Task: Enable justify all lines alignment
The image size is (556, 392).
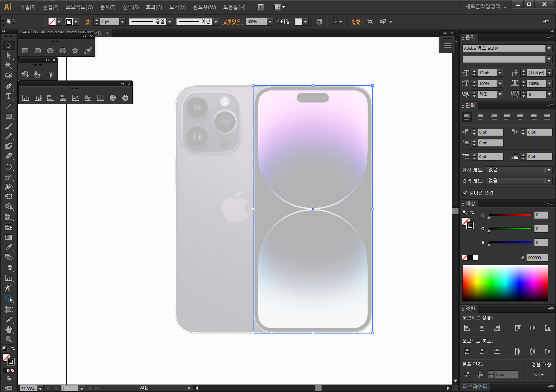Action: click(547, 117)
